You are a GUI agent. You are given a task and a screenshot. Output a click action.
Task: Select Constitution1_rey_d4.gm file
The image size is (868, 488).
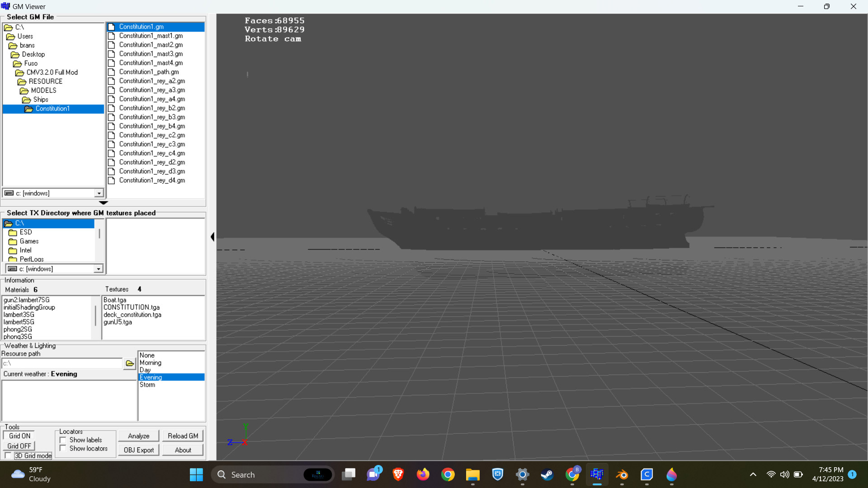point(152,180)
